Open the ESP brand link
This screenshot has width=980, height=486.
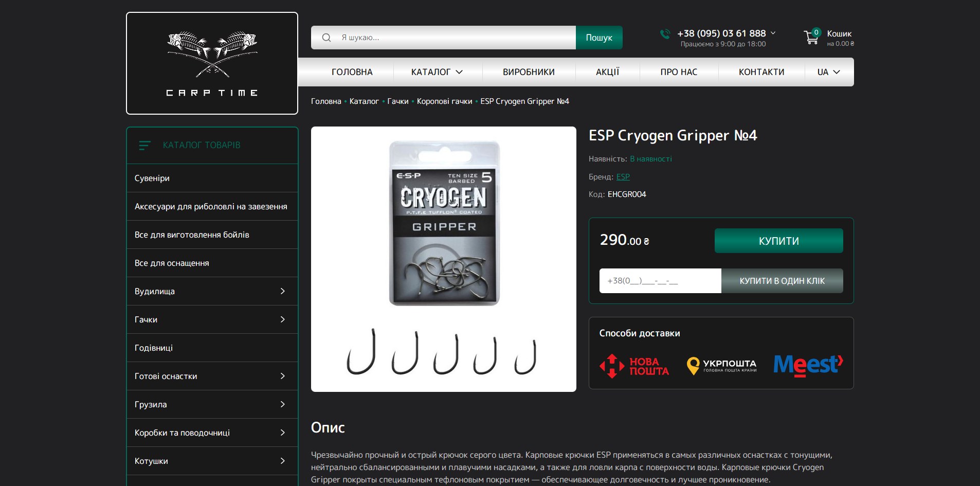623,177
